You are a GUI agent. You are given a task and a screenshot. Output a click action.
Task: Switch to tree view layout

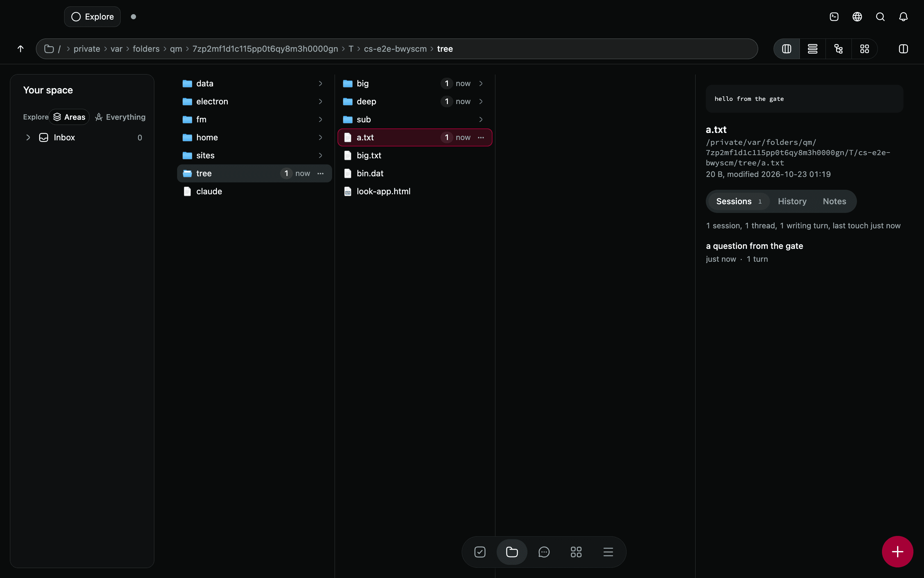click(x=838, y=49)
